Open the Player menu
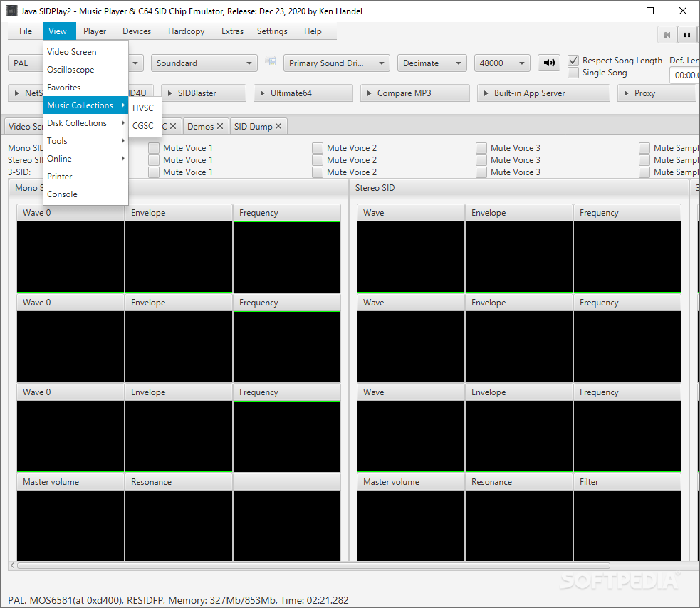This screenshot has width=700, height=608. click(x=95, y=31)
